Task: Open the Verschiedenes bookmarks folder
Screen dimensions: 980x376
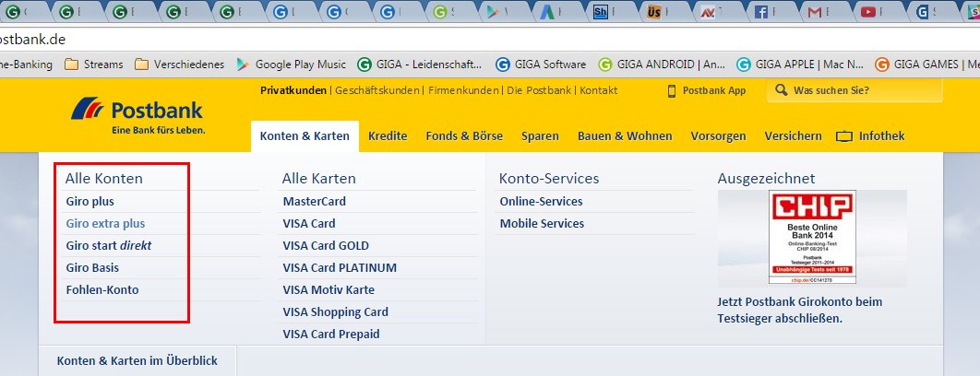Action: 179,65
